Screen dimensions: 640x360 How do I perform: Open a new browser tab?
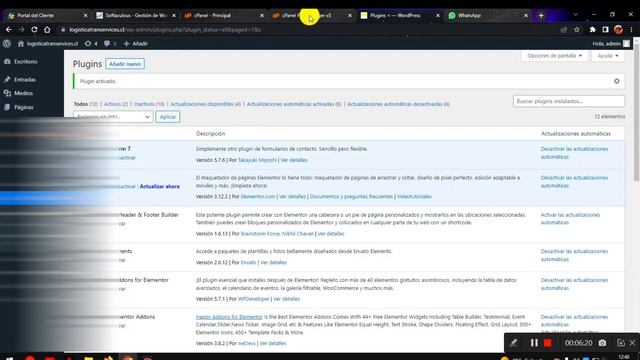541,16
